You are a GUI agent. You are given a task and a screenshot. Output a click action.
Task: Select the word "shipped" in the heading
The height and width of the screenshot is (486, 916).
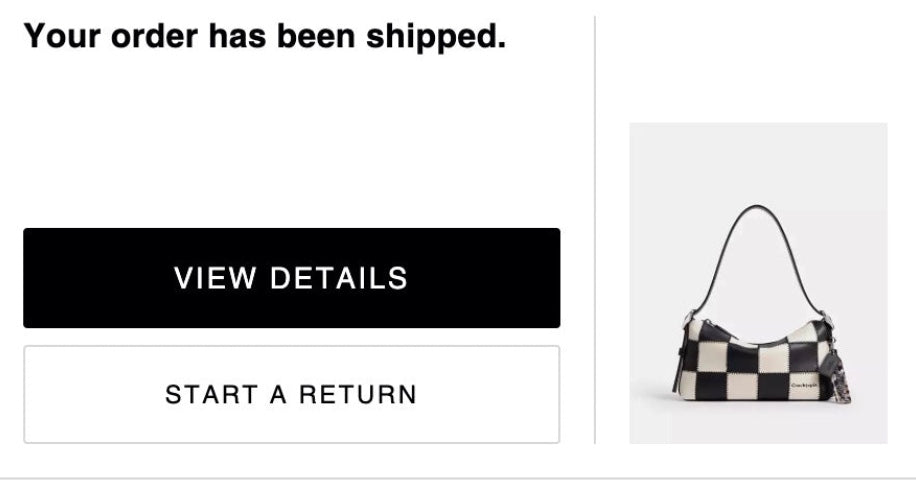(436, 38)
